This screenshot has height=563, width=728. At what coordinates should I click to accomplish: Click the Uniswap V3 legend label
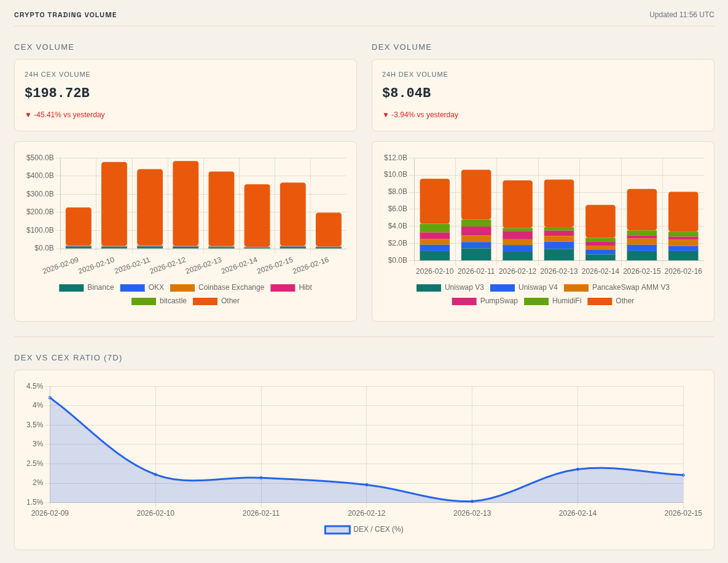click(464, 287)
